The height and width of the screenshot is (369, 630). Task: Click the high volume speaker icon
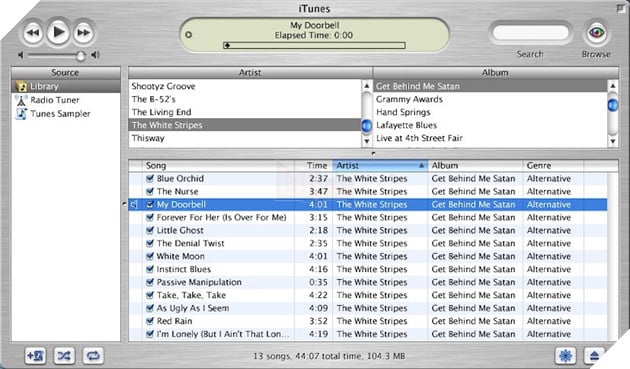pyautogui.click(x=96, y=55)
